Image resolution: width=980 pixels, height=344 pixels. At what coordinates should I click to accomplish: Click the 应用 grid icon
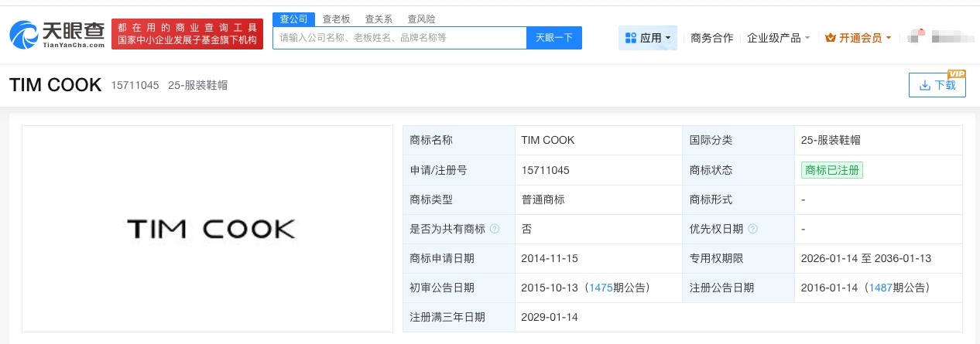point(630,37)
